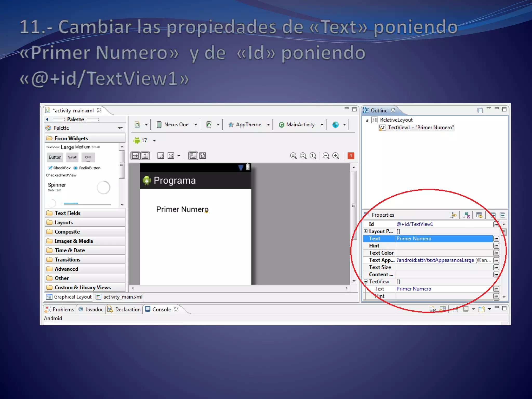Open the Layouts palette category
532x399 pixels.
point(64,223)
